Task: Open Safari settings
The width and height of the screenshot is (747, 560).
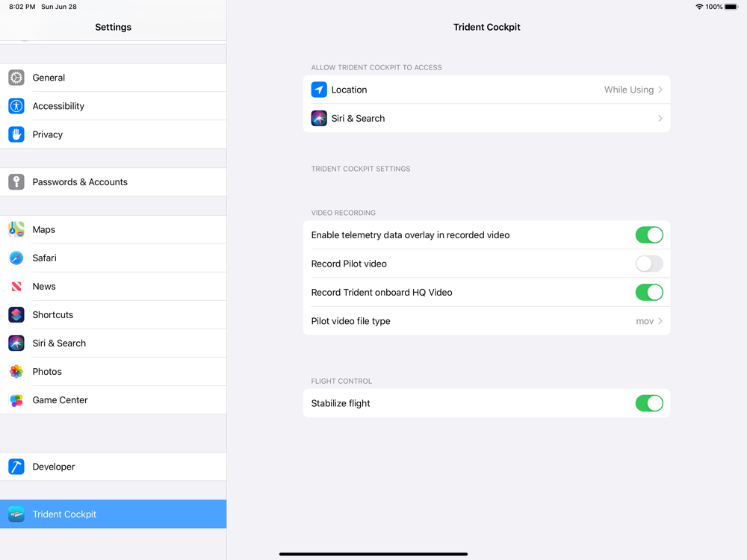Action: coord(113,258)
